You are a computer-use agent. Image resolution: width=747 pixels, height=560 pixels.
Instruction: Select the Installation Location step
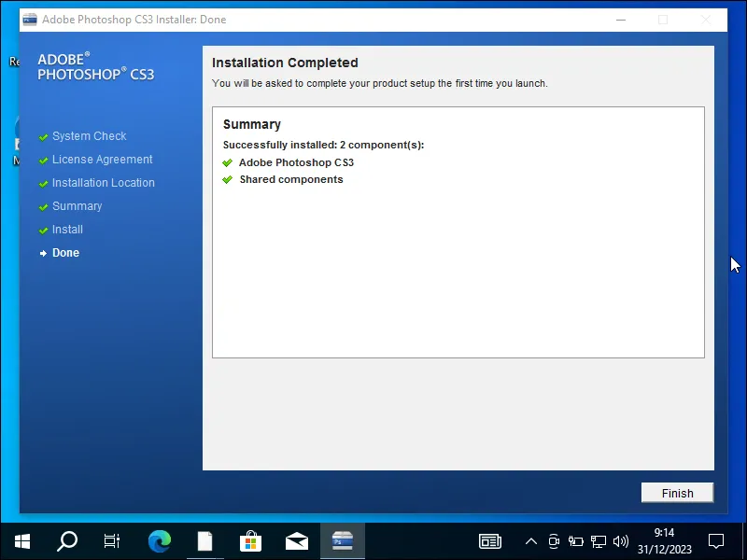coord(103,183)
